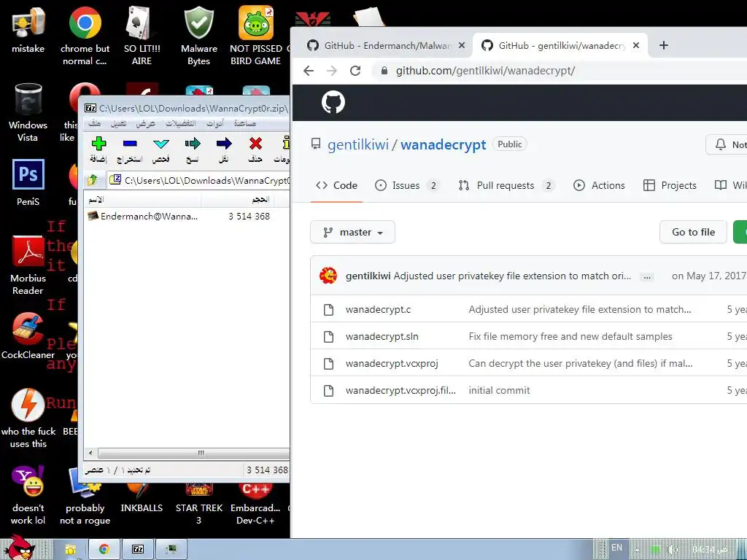Click the yellow Info icon in 7-Zip toolbar

[x=285, y=144]
